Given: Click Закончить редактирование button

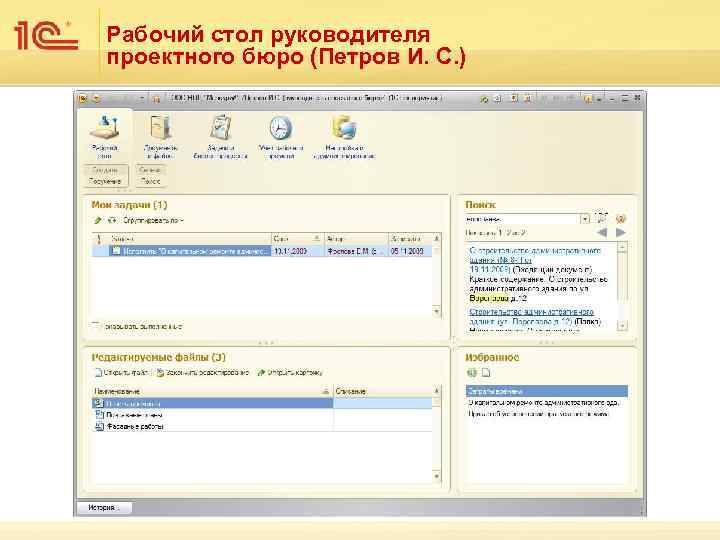Looking at the screenshot, I should (x=203, y=372).
